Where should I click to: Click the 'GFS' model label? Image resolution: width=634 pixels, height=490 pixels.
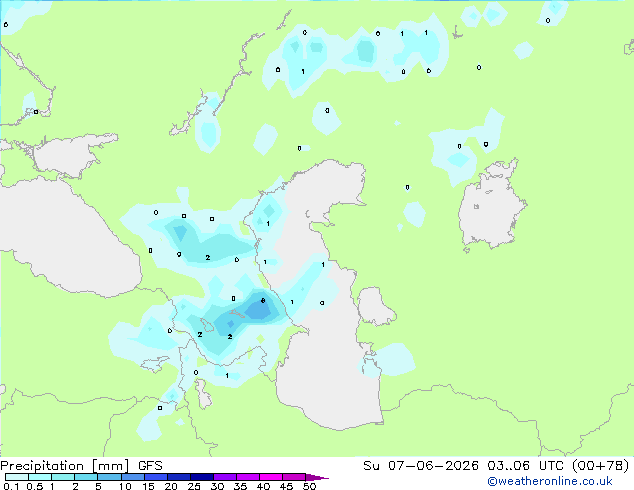pos(150,466)
